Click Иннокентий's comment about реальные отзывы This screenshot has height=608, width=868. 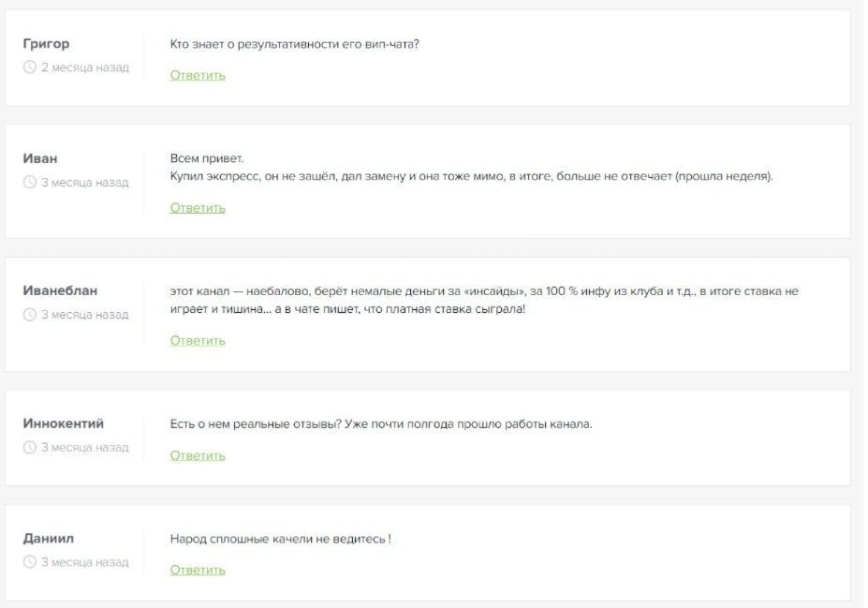pyautogui.click(x=381, y=424)
